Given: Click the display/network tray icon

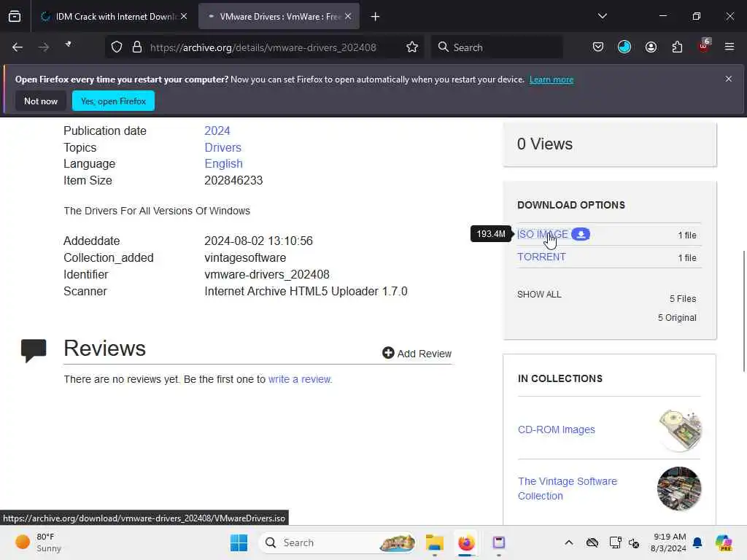Looking at the screenshot, I should 615,542.
